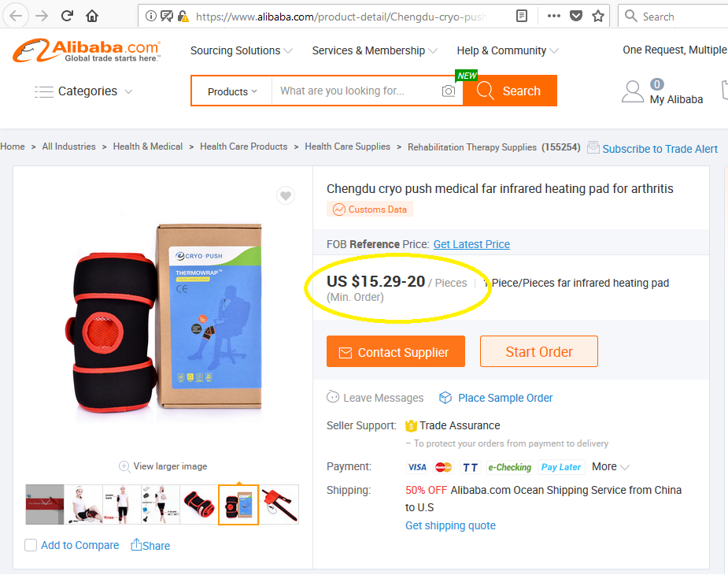Screen dimensions: 728x575
Task: Go to browser home page icon
Action: pyautogui.click(x=92, y=17)
